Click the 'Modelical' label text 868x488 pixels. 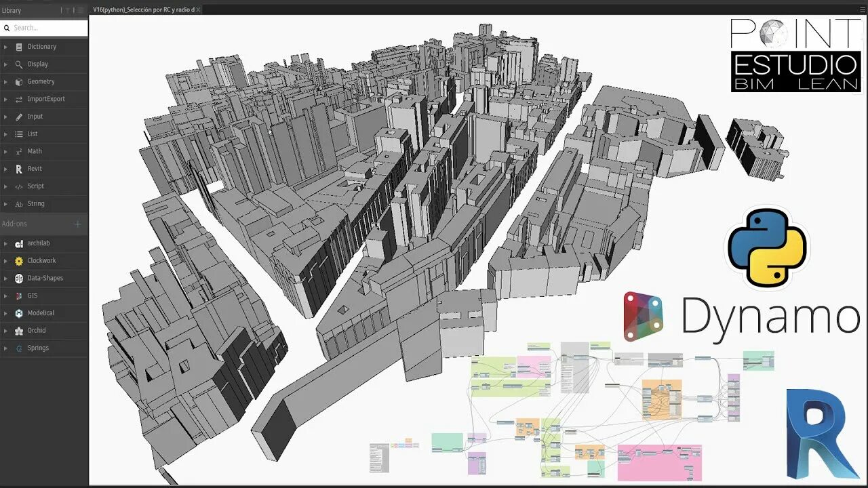pos(41,313)
